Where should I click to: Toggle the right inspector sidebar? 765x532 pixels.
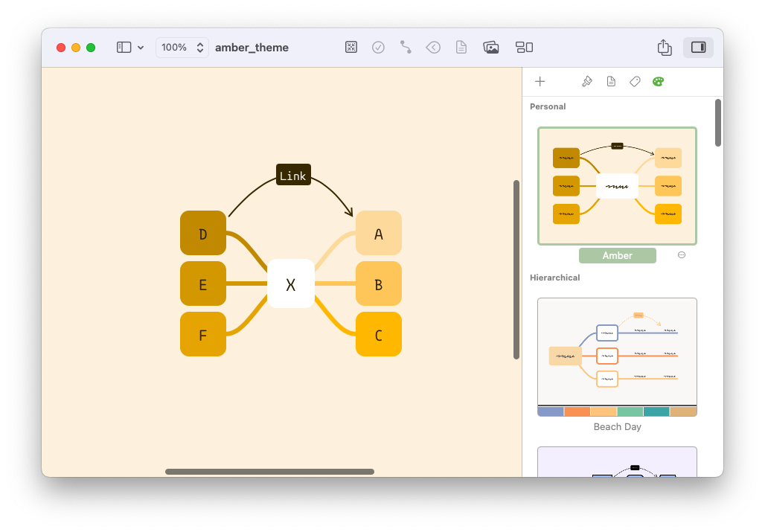(698, 47)
